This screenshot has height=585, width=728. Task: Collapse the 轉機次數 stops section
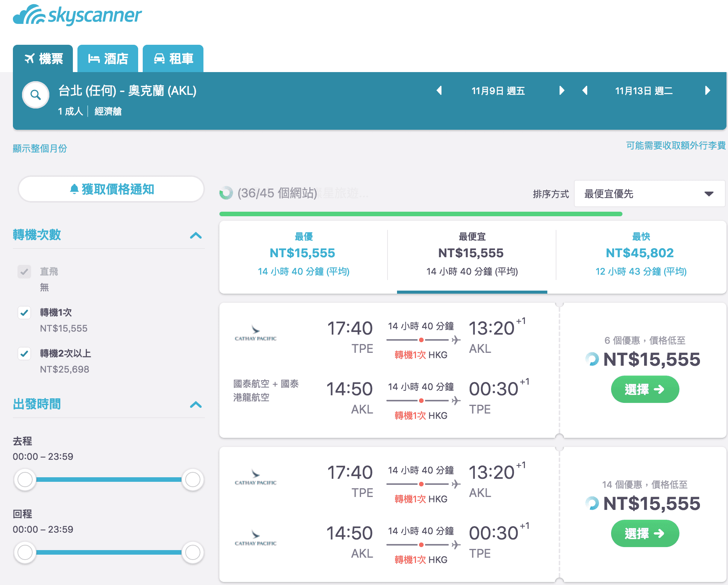pyautogui.click(x=196, y=235)
